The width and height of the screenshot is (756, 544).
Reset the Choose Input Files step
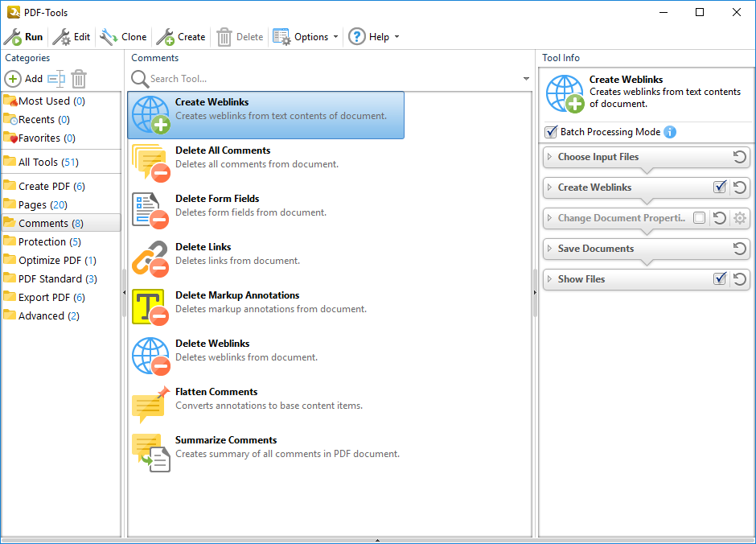click(740, 157)
